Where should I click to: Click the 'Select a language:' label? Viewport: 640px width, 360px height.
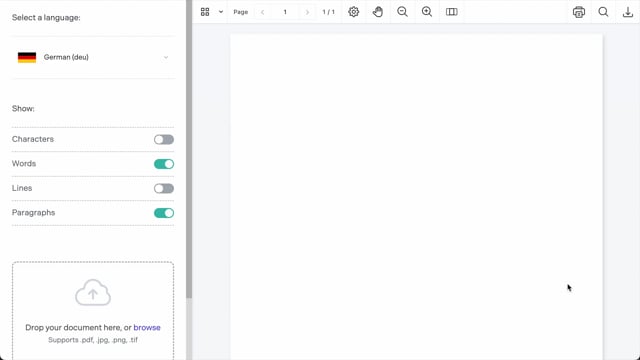coord(46,18)
